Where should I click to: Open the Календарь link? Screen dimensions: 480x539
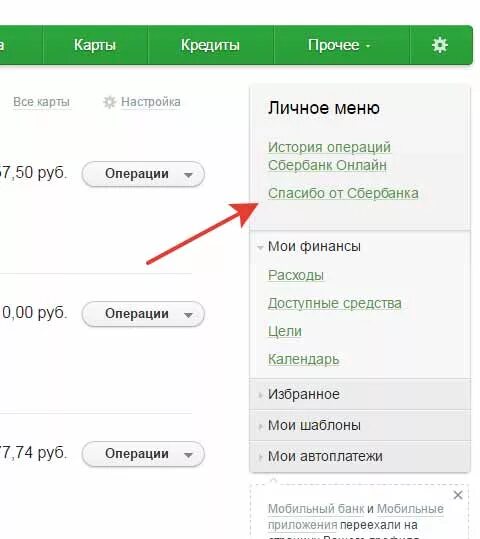pos(304,359)
